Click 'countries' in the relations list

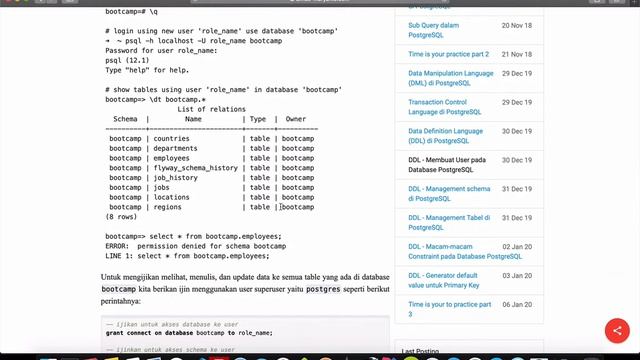point(171,138)
